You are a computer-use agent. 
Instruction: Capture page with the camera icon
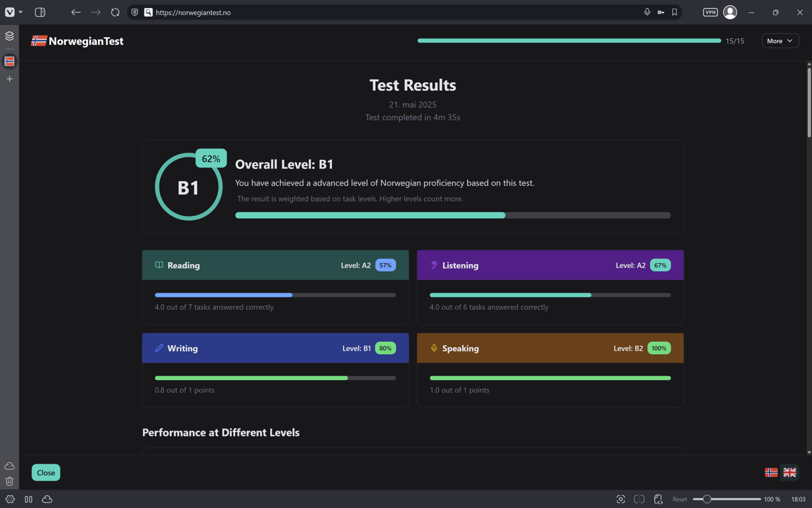coord(620,499)
